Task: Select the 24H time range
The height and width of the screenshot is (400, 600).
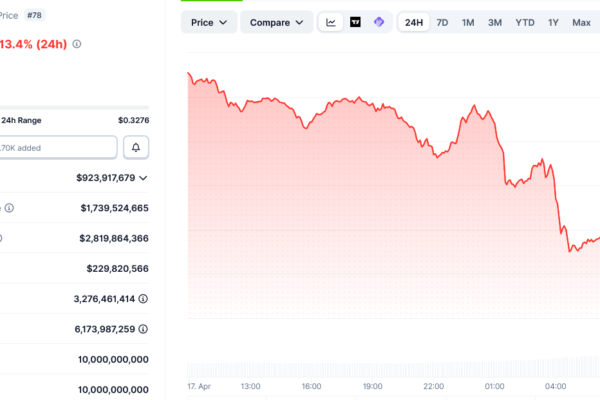Action: [x=414, y=22]
